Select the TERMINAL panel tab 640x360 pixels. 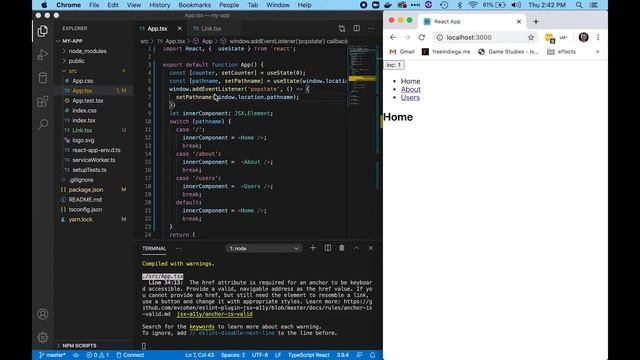pyautogui.click(x=154, y=248)
